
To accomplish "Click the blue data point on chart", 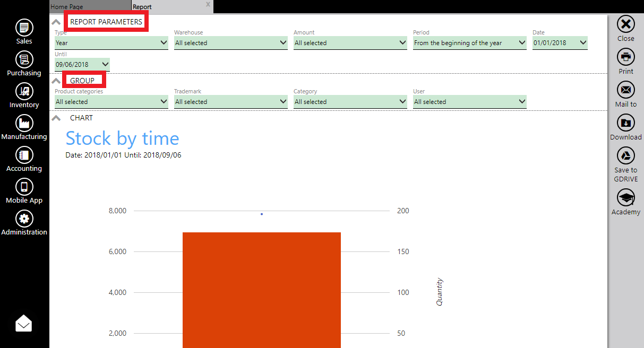I will [x=262, y=214].
